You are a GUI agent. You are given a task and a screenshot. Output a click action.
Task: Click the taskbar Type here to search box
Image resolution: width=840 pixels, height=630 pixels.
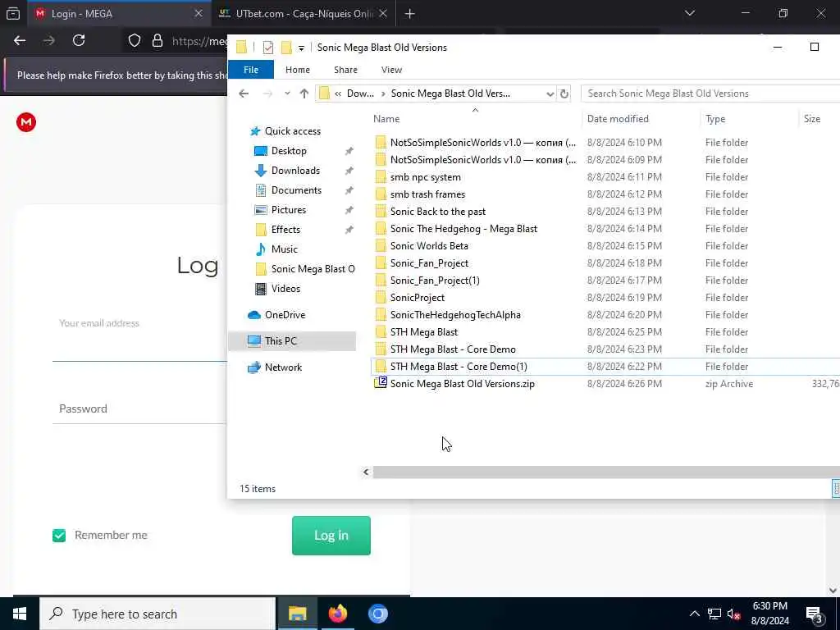(157, 614)
